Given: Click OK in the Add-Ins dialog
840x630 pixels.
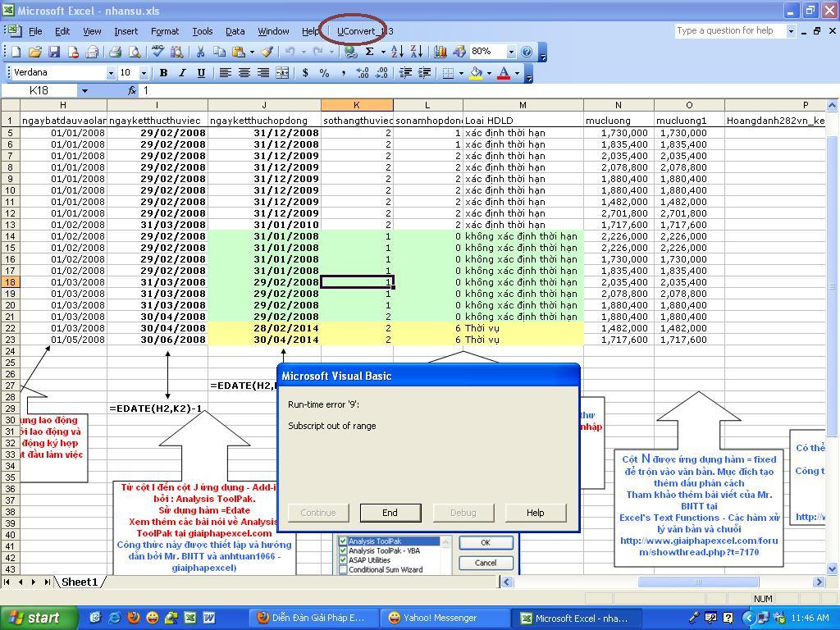Looking at the screenshot, I should click(x=486, y=543).
